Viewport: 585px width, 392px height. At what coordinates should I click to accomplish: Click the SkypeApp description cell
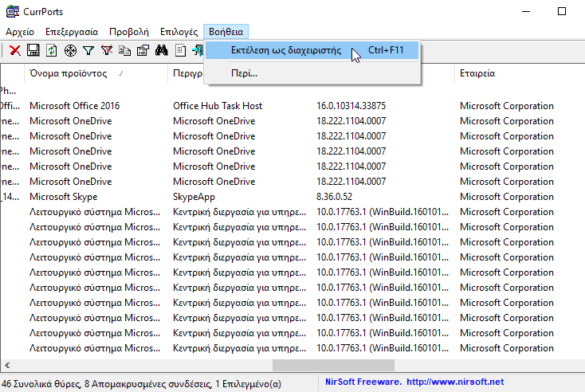tap(194, 197)
